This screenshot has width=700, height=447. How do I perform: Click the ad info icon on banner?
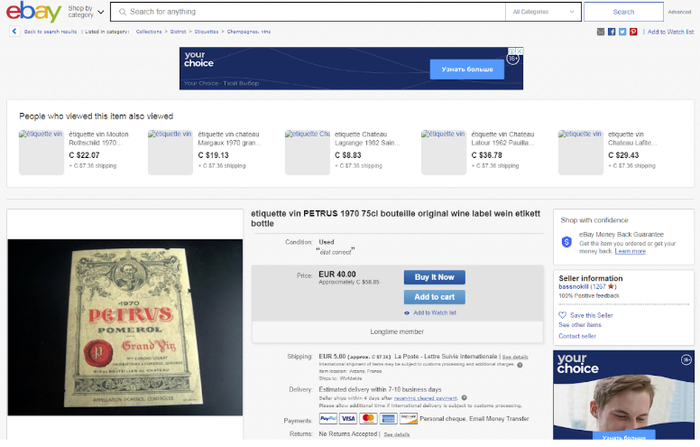(512, 51)
